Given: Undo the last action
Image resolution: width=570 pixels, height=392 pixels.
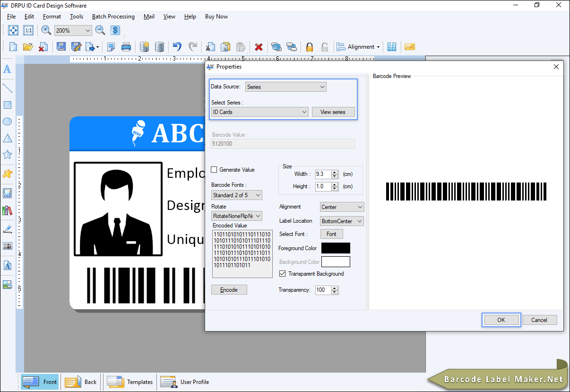Looking at the screenshot, I should (177, 47).
